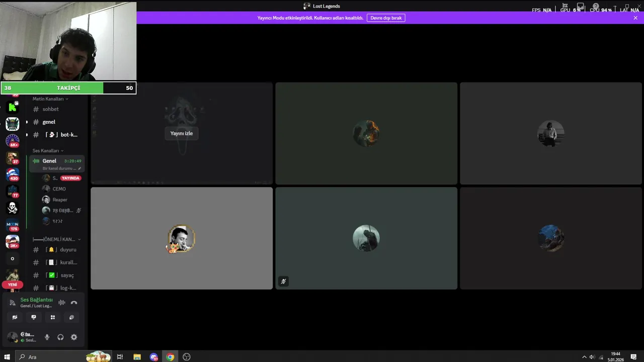Screen dimensions: 644x362
Task: Click the Yayını izle button
Action: 182,133
